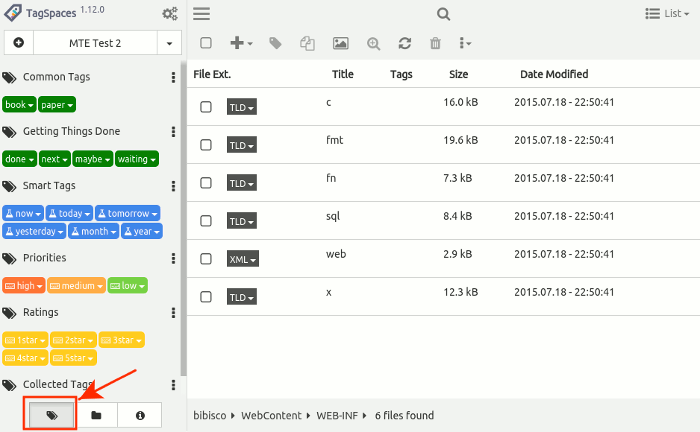Image resolution: width=700 pixels, height=432 pixels.
Task: Open Getting Things Done group options menu
Action: tap(173, 132)
